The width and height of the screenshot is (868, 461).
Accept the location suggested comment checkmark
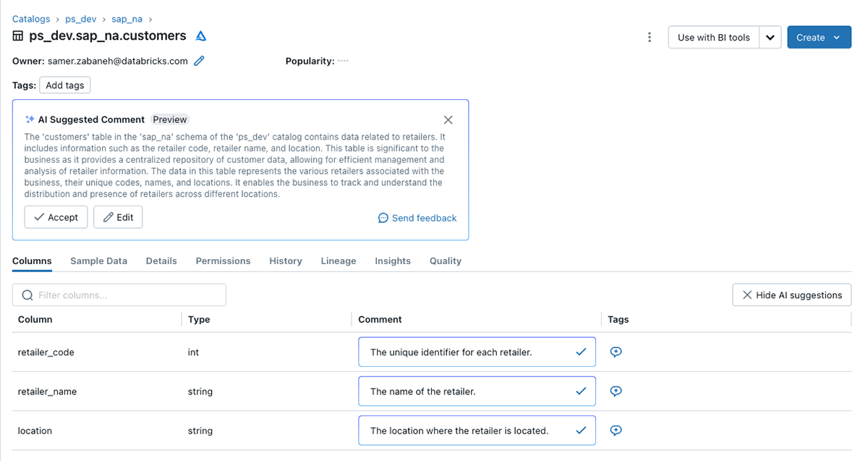point(580,431)
